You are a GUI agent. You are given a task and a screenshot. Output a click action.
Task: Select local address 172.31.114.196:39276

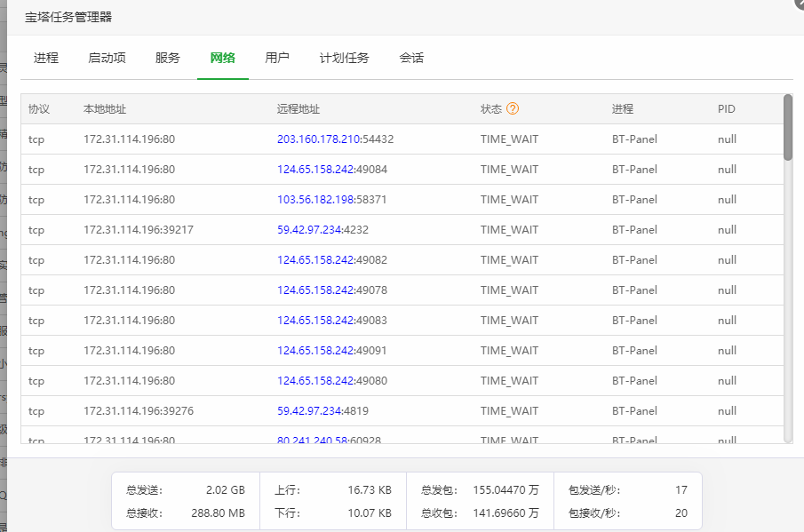pyautogui.click(x=139, y=411)
